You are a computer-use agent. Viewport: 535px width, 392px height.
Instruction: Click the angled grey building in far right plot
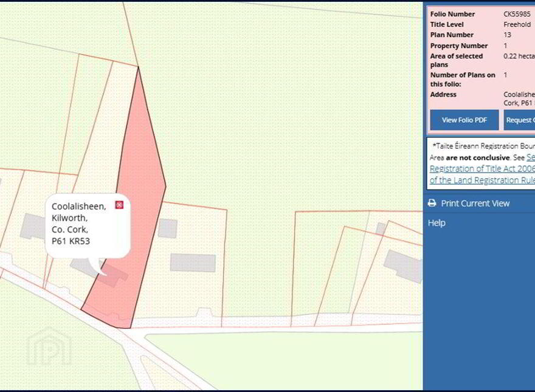[x=404, y=266]
